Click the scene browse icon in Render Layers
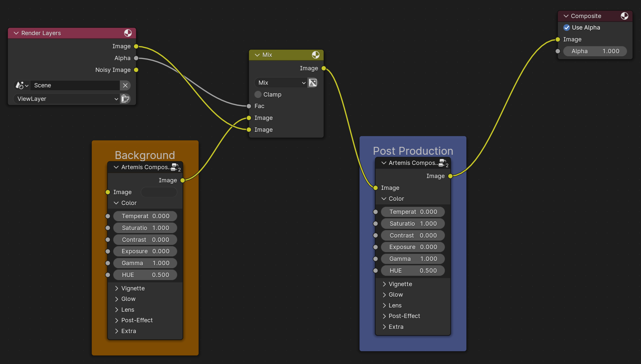The width and height of the screenshot is (641, 364). click(22, 85)
